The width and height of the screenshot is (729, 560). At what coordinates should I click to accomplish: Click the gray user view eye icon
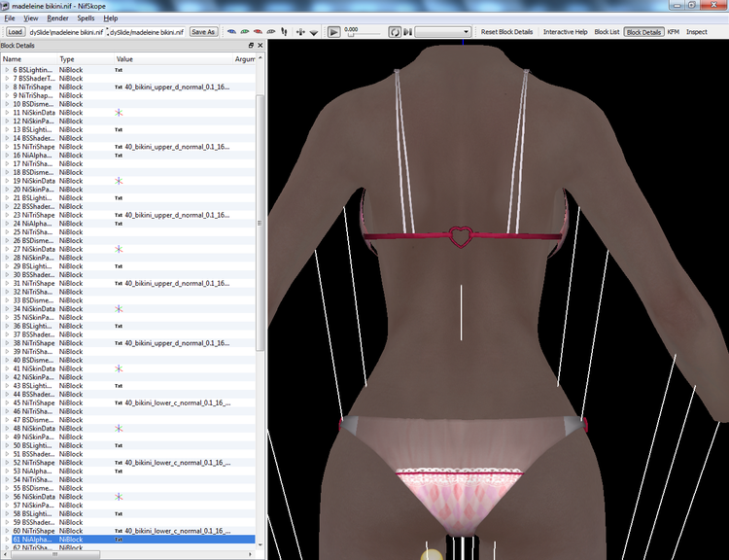tap(270, 32)
